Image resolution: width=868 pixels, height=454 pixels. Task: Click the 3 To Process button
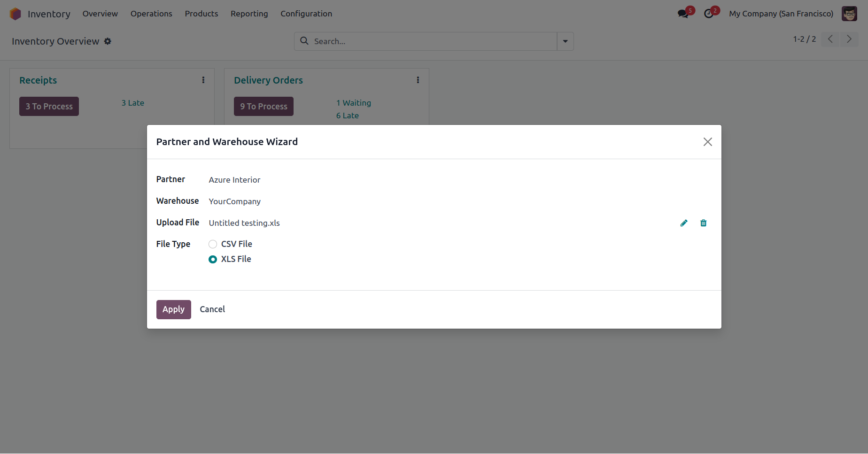pos(49,107)
